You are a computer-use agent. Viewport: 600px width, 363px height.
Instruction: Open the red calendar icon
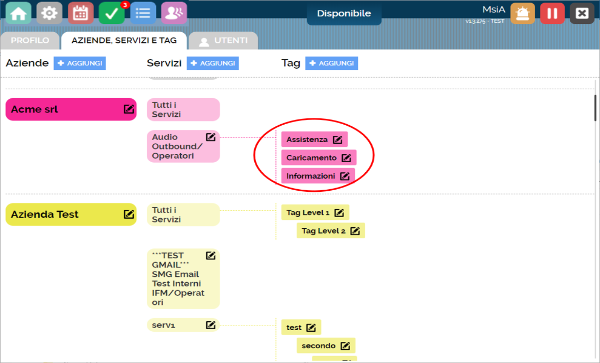coord(81,13)
